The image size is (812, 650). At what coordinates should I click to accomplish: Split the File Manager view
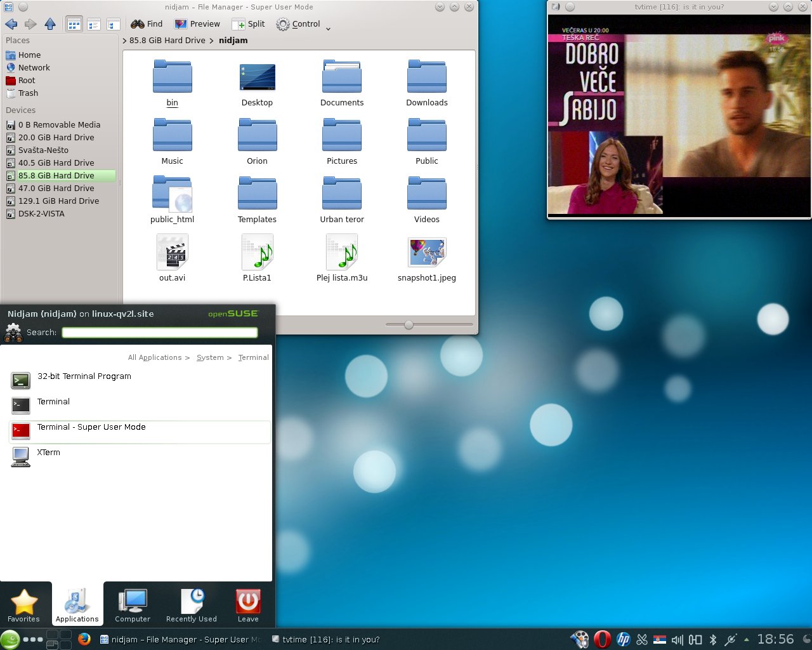click(249, 24)
